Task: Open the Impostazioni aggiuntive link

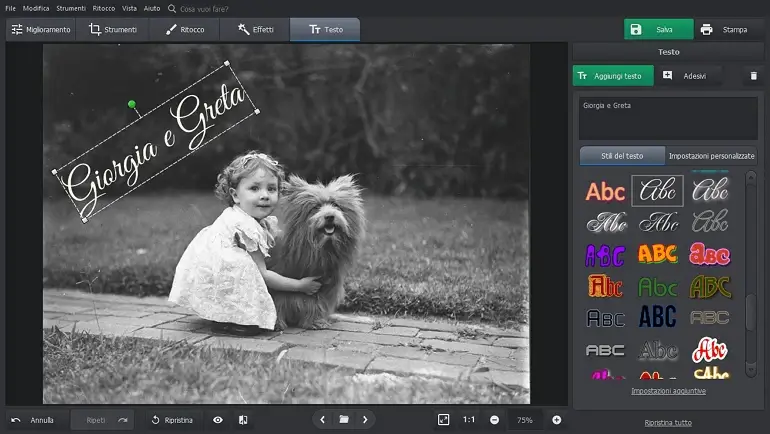Action: (x=668, y=391)
